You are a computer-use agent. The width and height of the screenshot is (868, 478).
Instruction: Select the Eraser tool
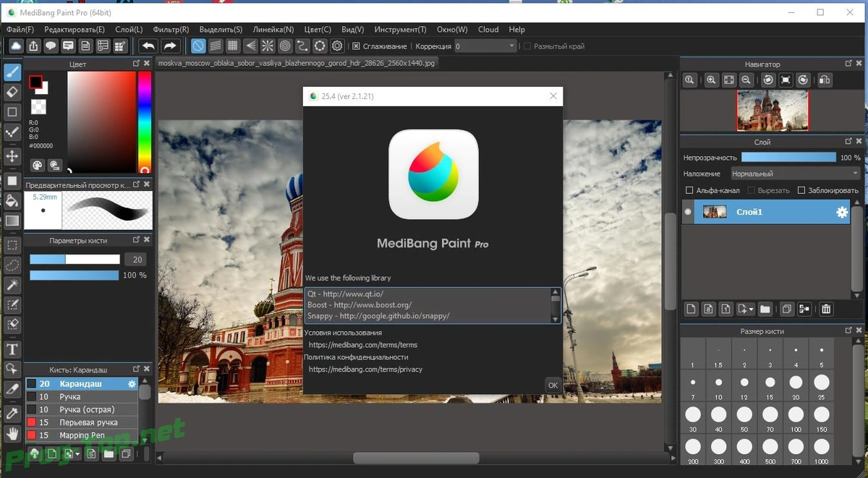[x=12, y=92]
